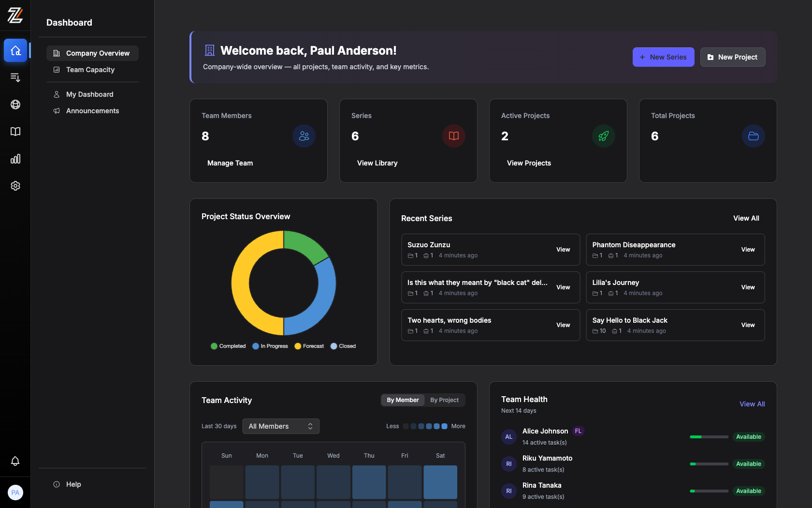The height and width of the screenshot is (508, 812).
Task: View the Say Hello to Black Jack series
Action: pyautogui.click(x=748, y=325)
